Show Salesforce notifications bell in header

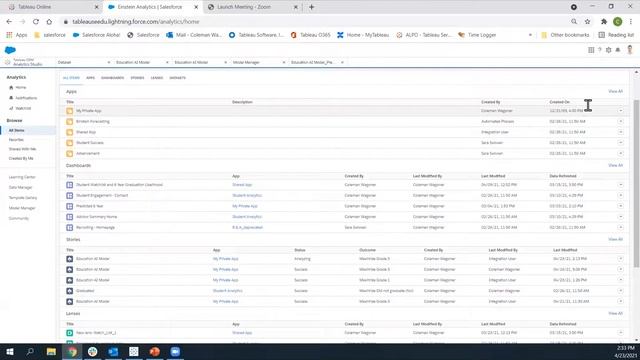[x=618, y=50]
